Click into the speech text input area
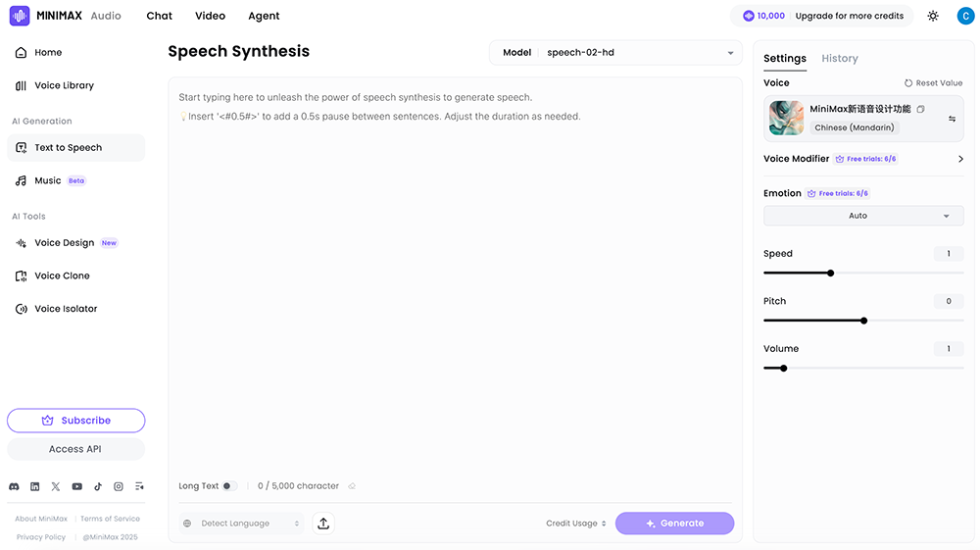Viewport: 980px width, 550px height. click(x=455, y=275)
